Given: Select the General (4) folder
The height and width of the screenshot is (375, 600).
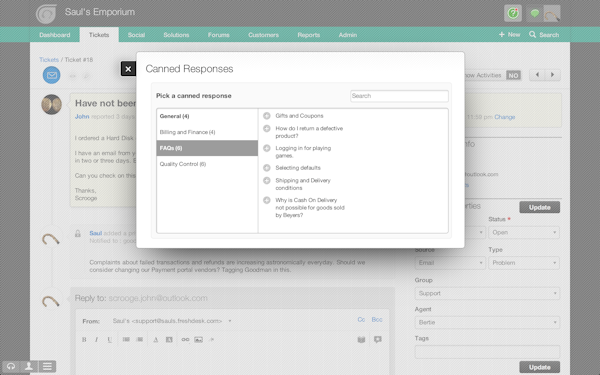Looking at the screenshot, I should coord(207,116).
